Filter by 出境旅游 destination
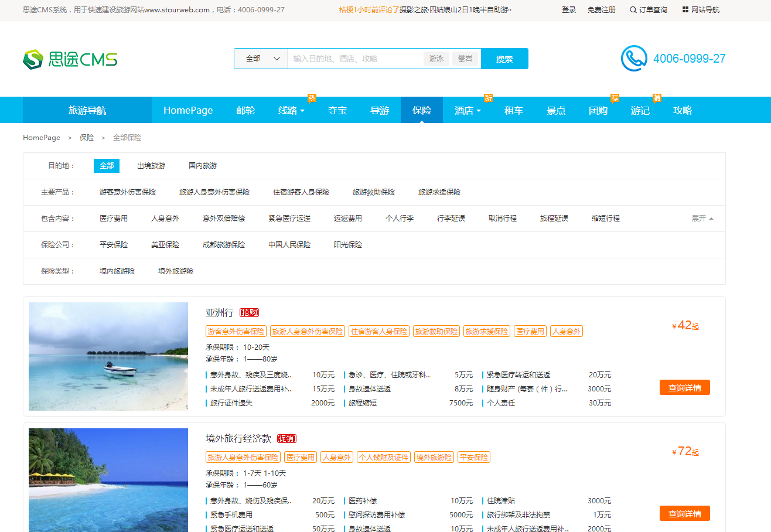Image resolution: width=771 pixels, height=532 pixels. click(x=151, y=166)
